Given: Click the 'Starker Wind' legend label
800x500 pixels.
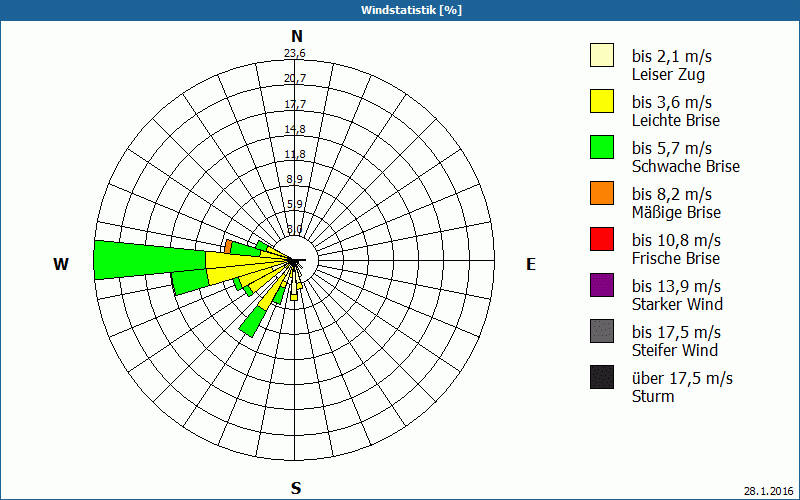Looking at the screenshot, I should coord(677,304).
